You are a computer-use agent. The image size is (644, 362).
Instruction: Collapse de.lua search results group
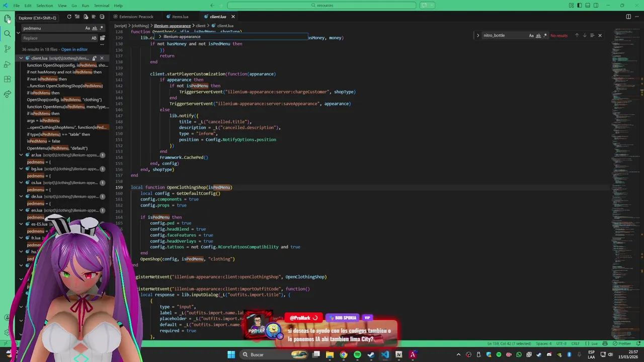[x=21, y=197]
